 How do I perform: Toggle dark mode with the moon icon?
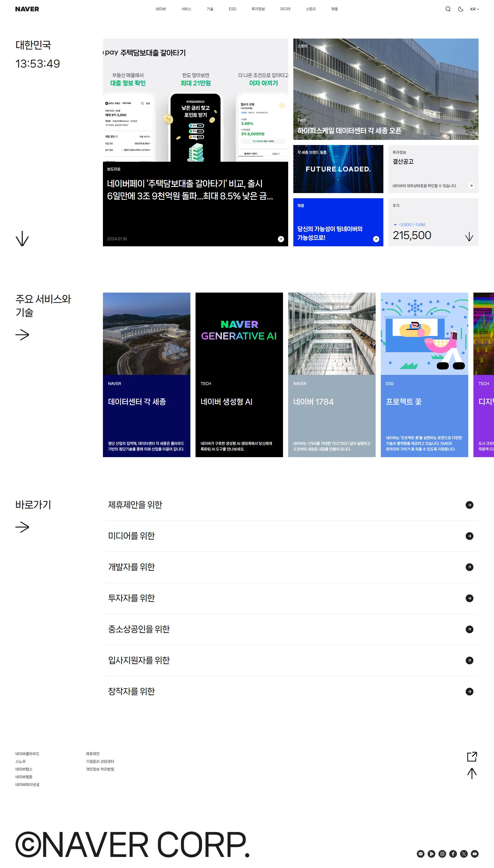[x=460, y=9]
